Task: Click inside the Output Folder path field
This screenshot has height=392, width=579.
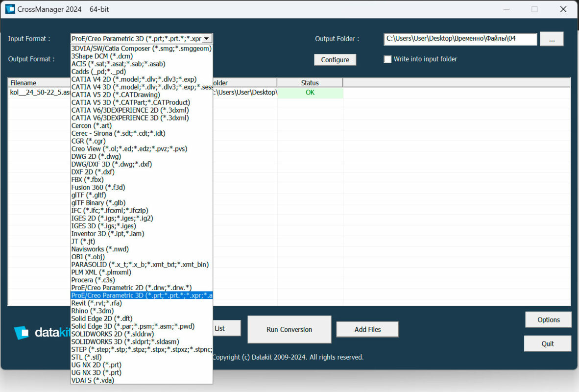Action: 460,38
